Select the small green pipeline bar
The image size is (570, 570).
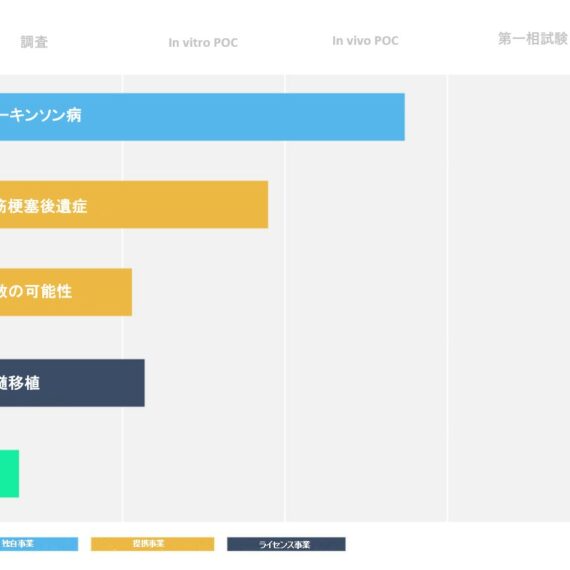pos(9,473)
